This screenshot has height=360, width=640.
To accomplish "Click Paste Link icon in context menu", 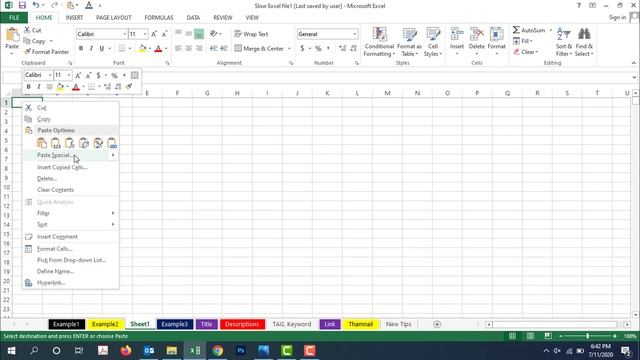I will [x=112, y=143].
